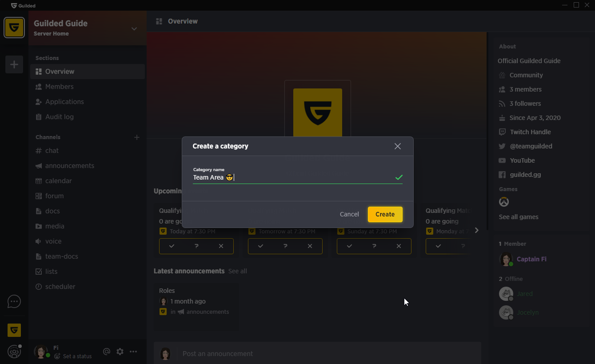Cancel the Create a category dialog
Image resolution: width=595 pixels, height=364 pixels.
[349, 214]
